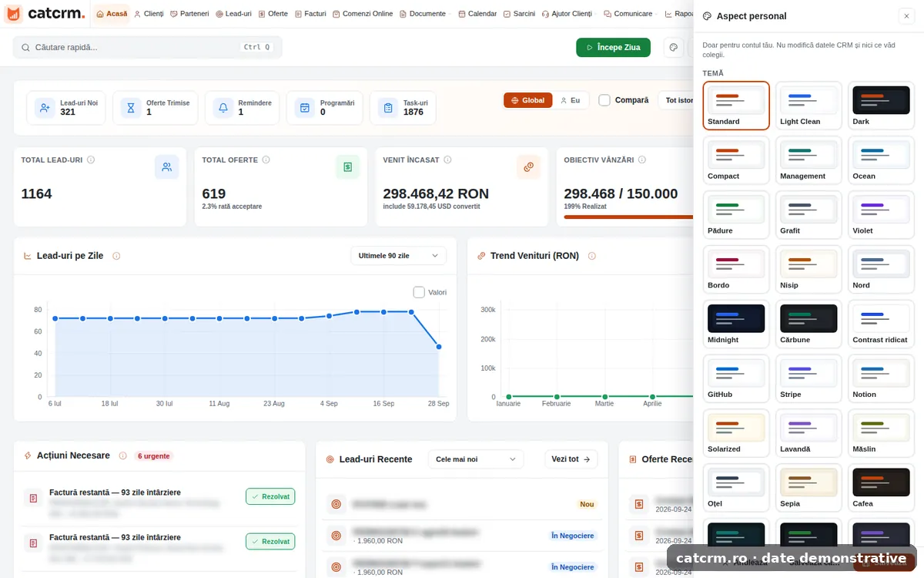Click the Oferte Trimise hourglass icon

click(131, 108)
